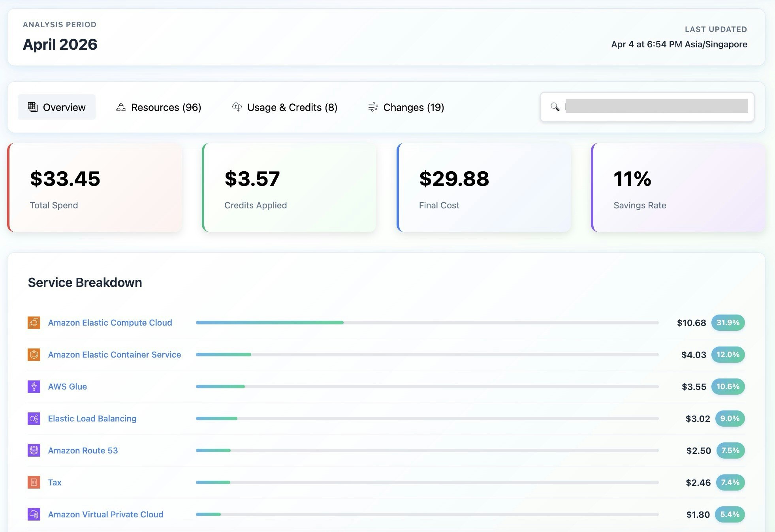The height and width of the screenshot is (532, 775).
Task: Click the Amazon Elastic Compute Cloud service icon
Action: pyautogui.click(x=34, y=322)
